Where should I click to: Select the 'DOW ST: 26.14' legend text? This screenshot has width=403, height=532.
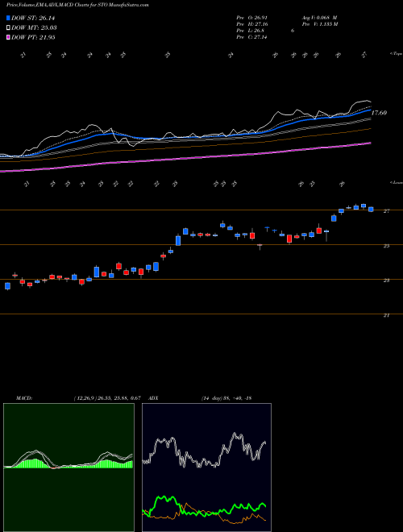tap(33, 18)
